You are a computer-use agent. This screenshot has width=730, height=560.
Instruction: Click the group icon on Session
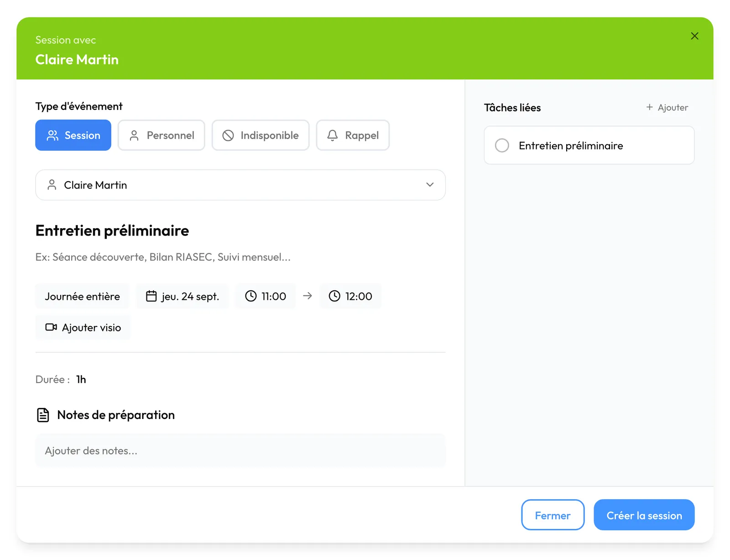[52, 135]
